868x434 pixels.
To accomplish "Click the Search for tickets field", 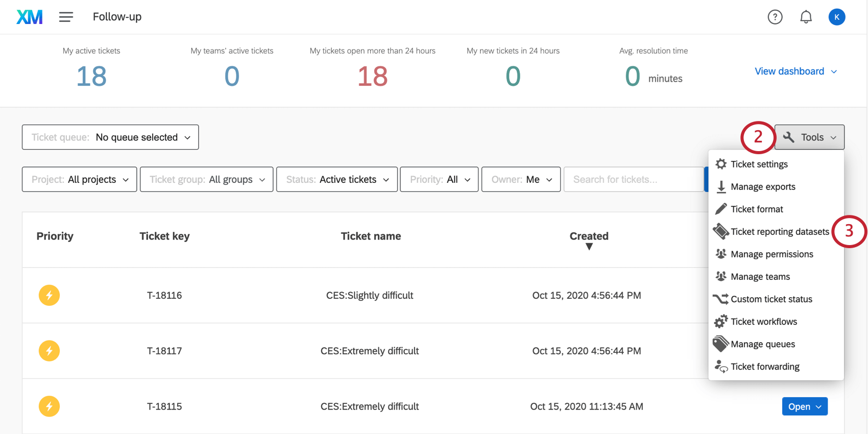I will point(633,179).
